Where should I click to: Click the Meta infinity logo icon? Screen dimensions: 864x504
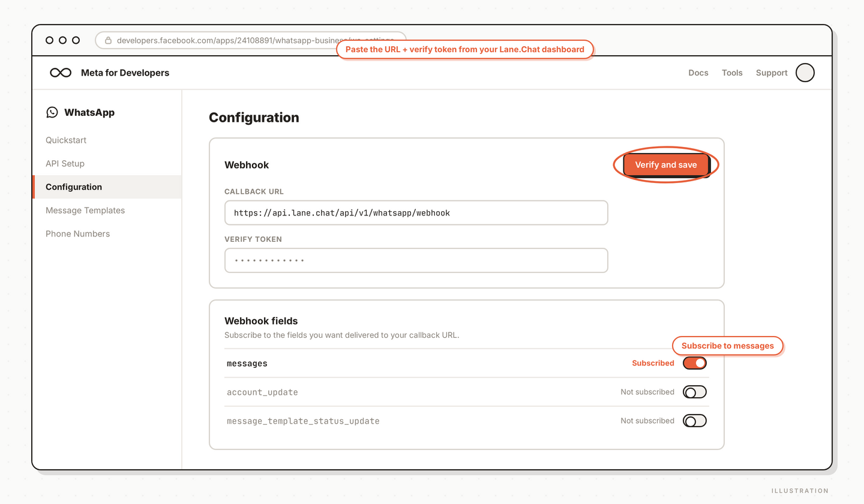(x=61, y=73)
